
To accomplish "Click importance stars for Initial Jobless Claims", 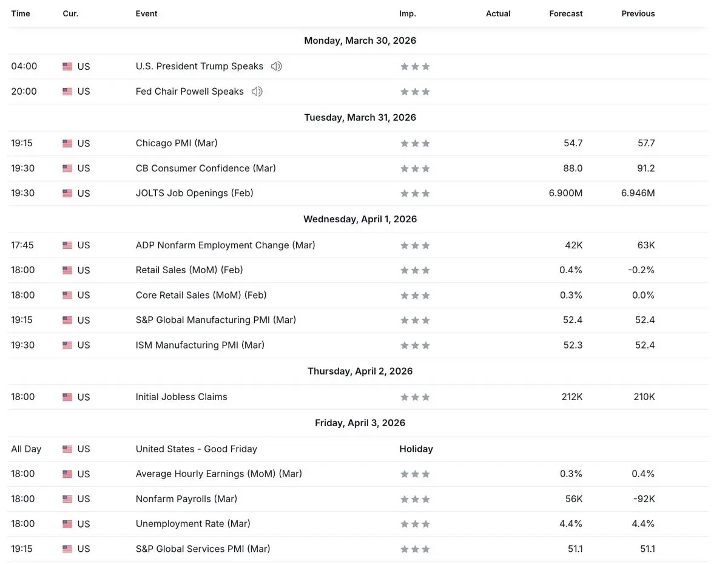I will coord(415,397).
